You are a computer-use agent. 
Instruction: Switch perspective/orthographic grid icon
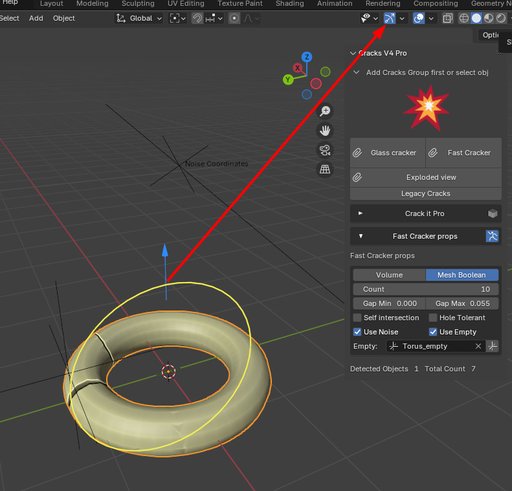pos(325,169)
